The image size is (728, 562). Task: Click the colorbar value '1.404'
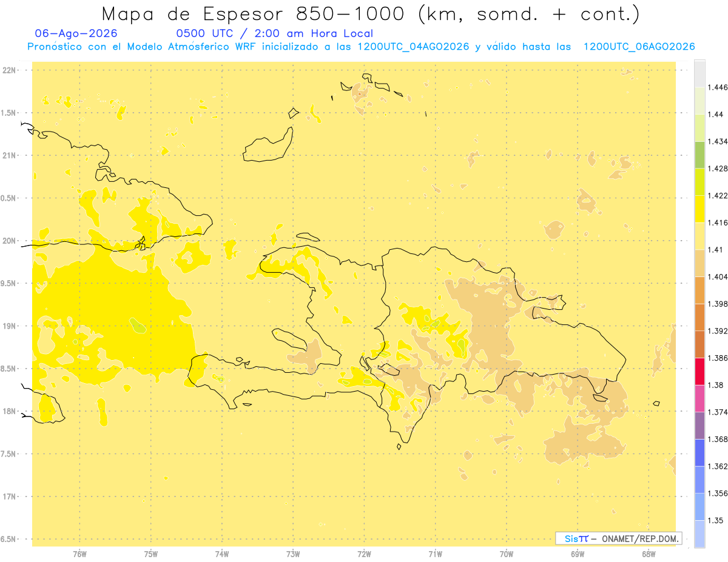click(x=717, y=276)
